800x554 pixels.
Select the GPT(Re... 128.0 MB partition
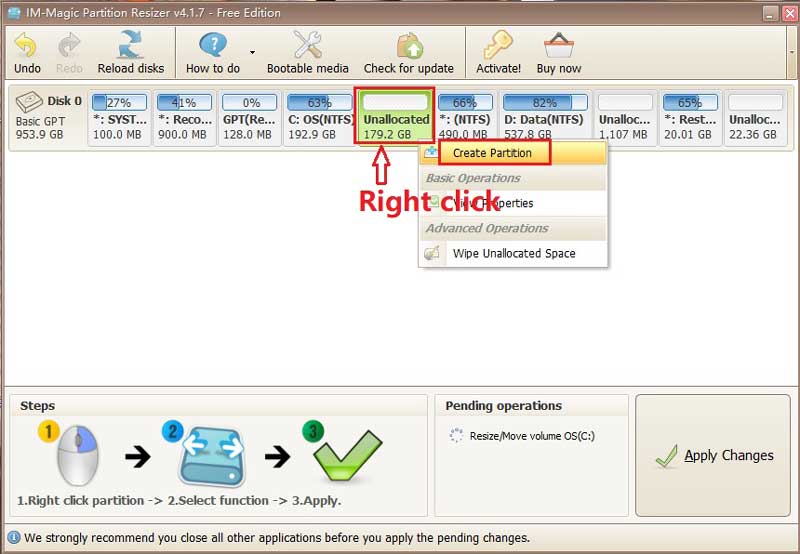click(249, 117)
